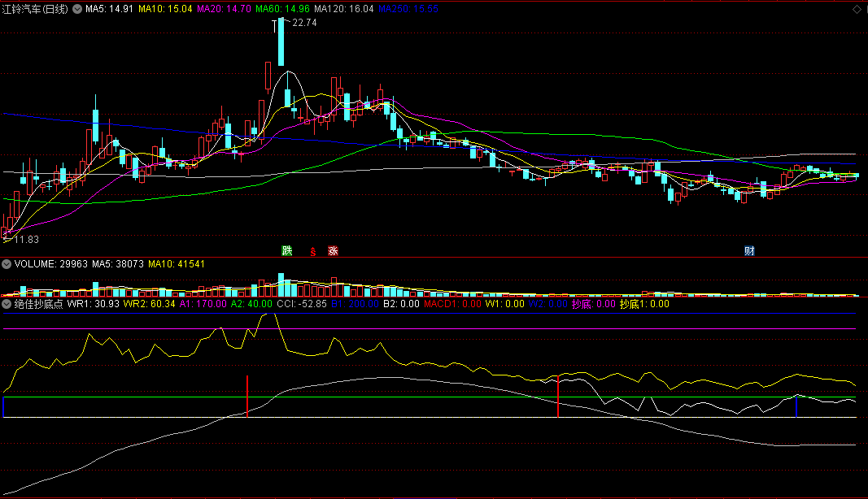Click the B2: 0.00 value

pos(401,304)
